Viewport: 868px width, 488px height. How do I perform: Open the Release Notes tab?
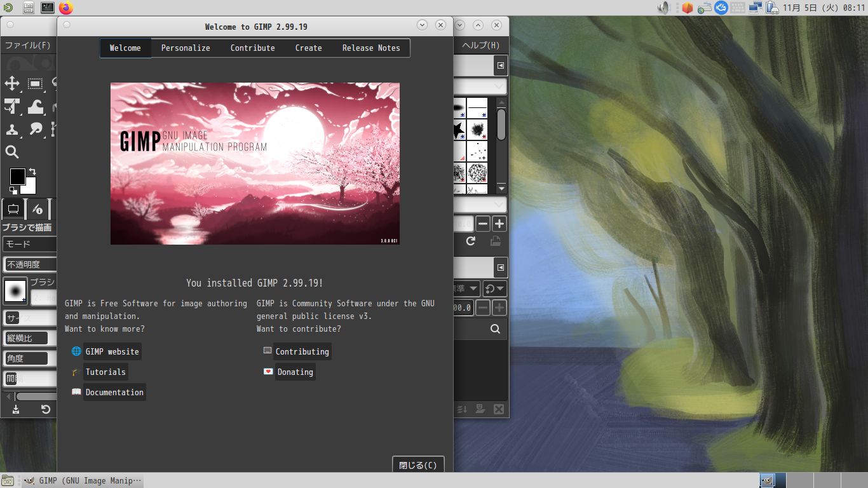pyautogui.click(x=371, y=48)
